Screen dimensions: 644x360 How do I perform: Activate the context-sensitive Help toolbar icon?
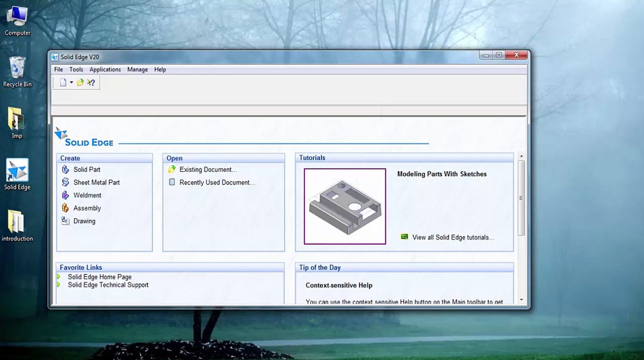91,82
